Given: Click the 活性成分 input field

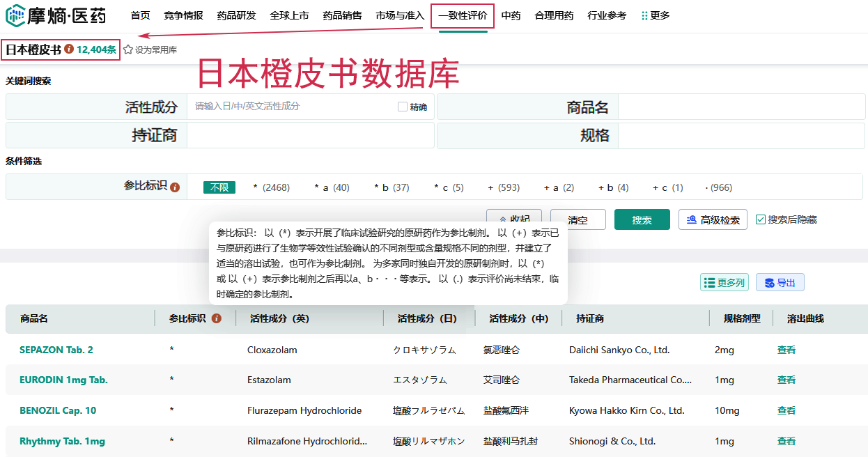Looking at the screenshot, I should pos(293,107).
